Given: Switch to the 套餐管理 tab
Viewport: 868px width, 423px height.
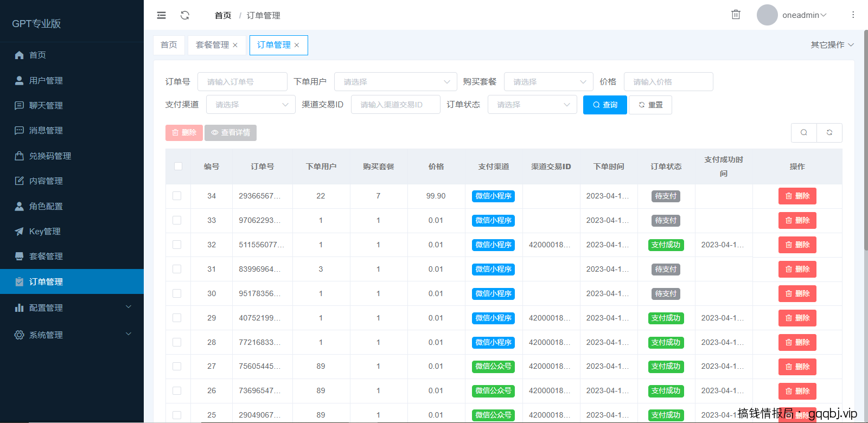Looking at the screenshot, I should pyautogui.click(x=212, y=45).
